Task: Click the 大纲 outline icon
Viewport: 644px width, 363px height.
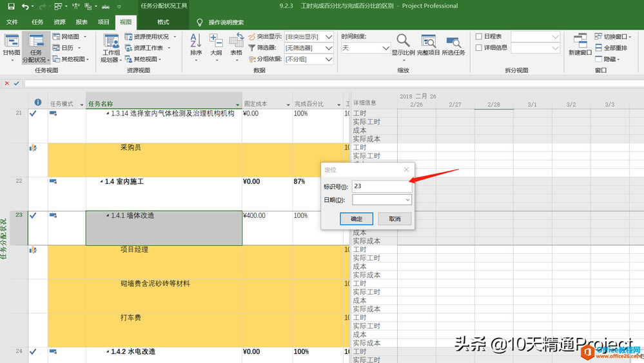Action: point(217,45)
